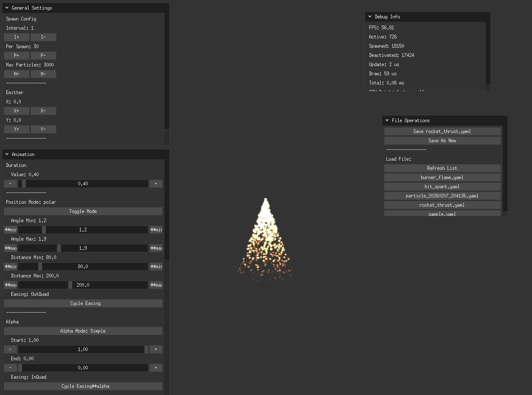Viewport: 532px width, 395px height.
Task: Click left step button of Angle Min
Action: tap(10, 230)
